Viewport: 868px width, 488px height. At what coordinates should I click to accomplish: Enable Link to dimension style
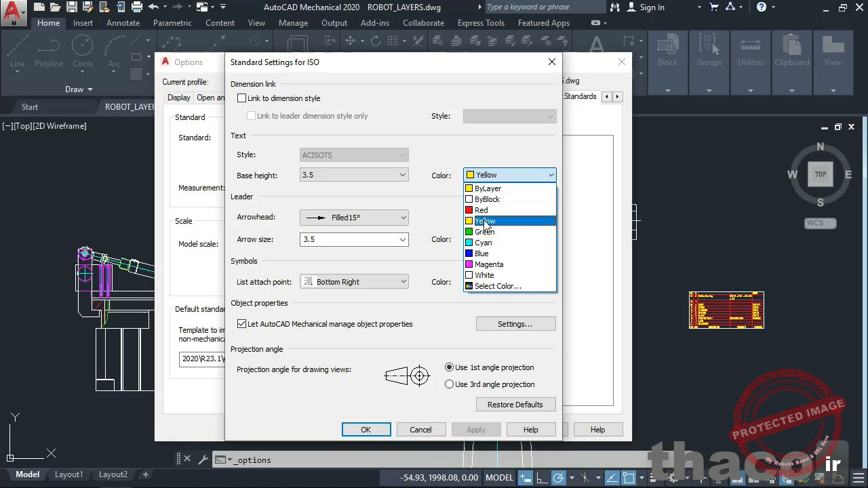pos(241,98)
